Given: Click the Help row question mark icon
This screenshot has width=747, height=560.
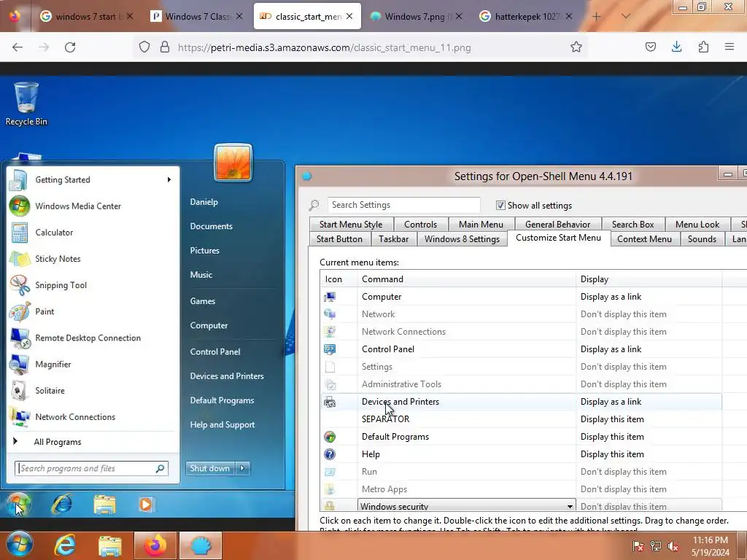Looking at the screenshot, I should pos(330,455).
